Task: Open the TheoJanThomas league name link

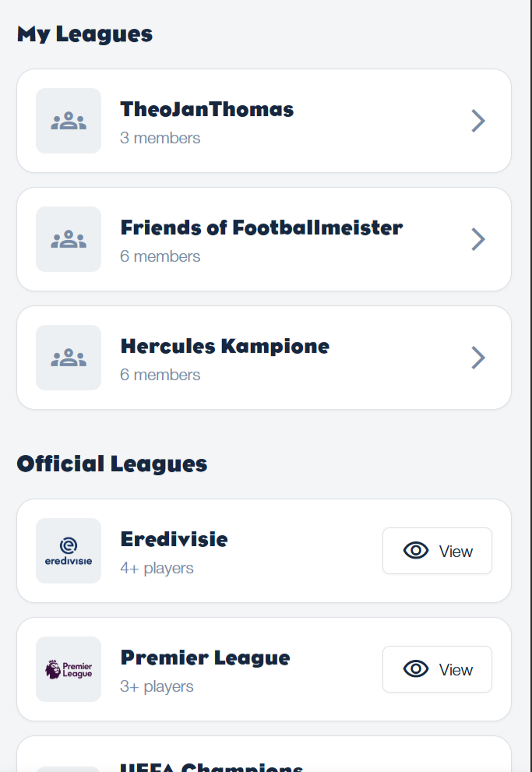Action: pyautogui.click(x=206, y=110)
